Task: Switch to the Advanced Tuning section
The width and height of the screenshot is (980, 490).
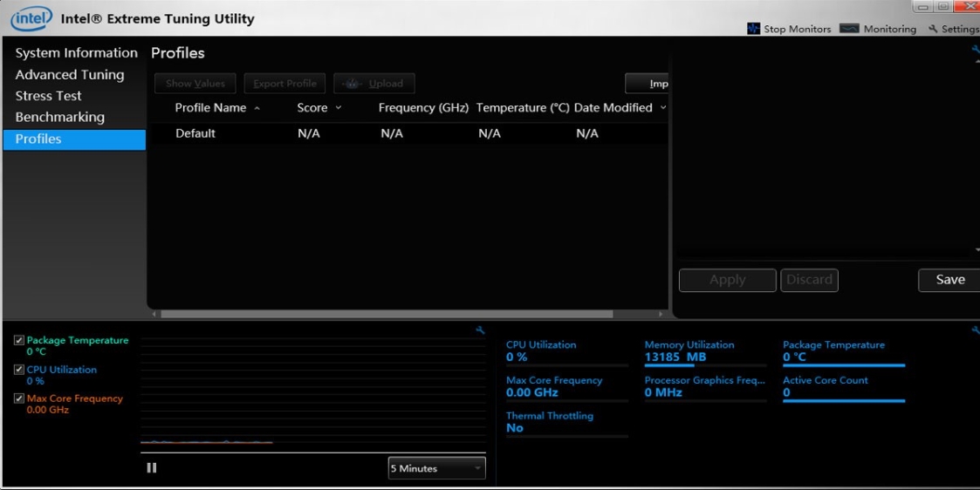Action: pyautogui.click(x=70, y=75)
